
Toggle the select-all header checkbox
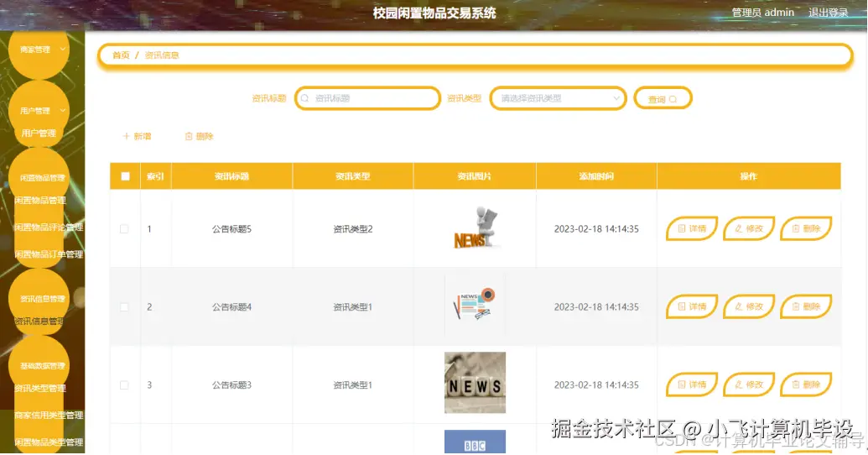coord(125,176)
